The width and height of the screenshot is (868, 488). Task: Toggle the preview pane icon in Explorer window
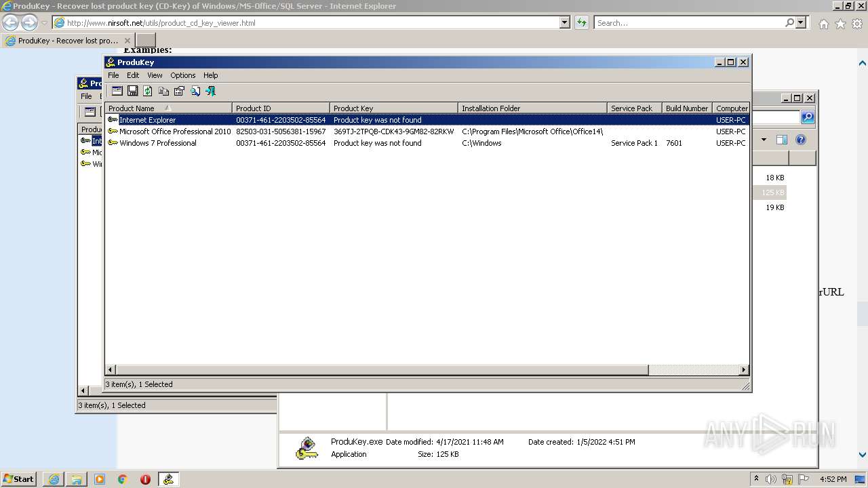point(782,140)
